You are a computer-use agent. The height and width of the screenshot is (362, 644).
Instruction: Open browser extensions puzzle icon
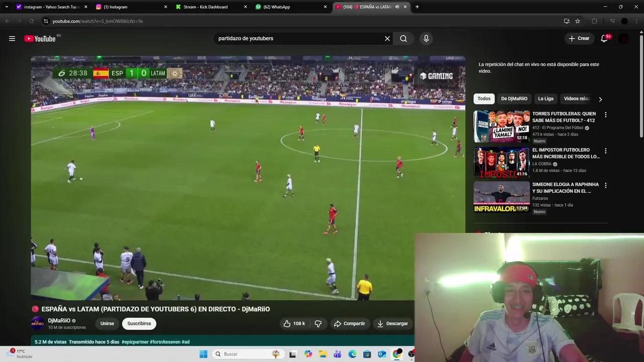tap(595, 21)
